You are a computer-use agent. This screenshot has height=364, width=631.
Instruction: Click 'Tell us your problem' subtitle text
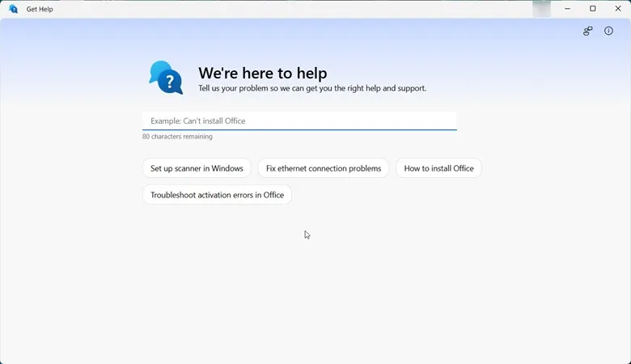(x=312, y=88)
